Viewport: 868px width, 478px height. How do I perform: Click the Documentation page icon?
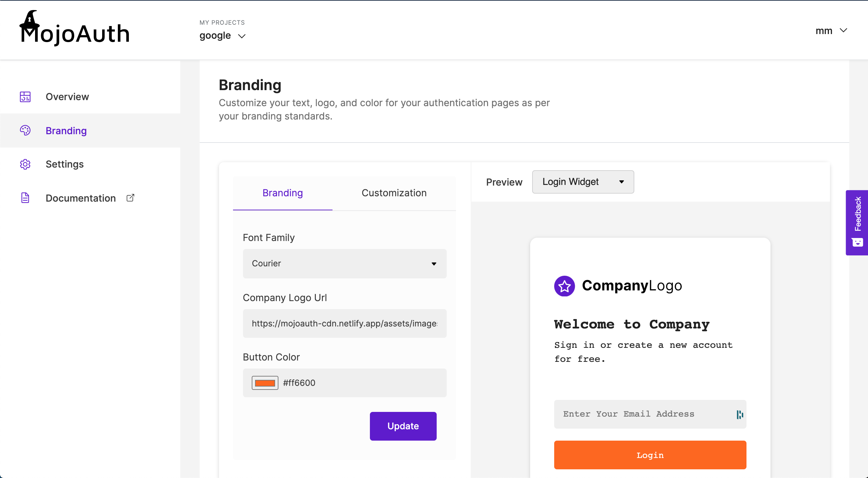pos(25,198)
